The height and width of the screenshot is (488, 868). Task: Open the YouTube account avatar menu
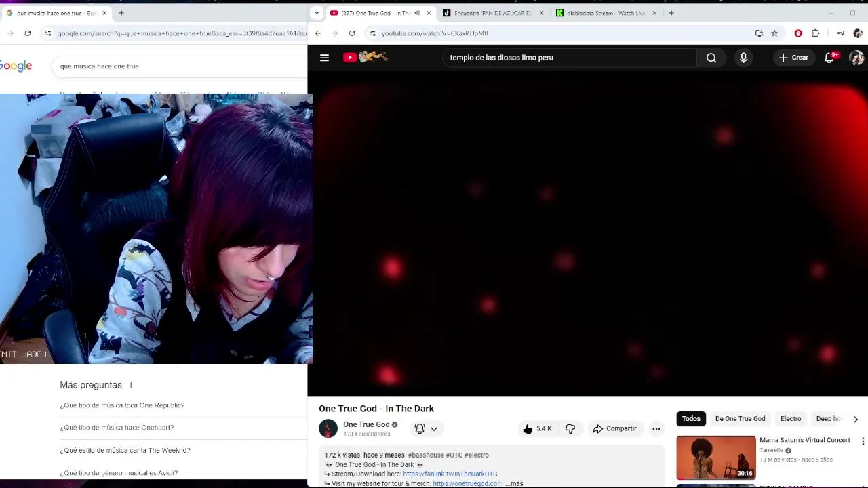click(856, 58)
